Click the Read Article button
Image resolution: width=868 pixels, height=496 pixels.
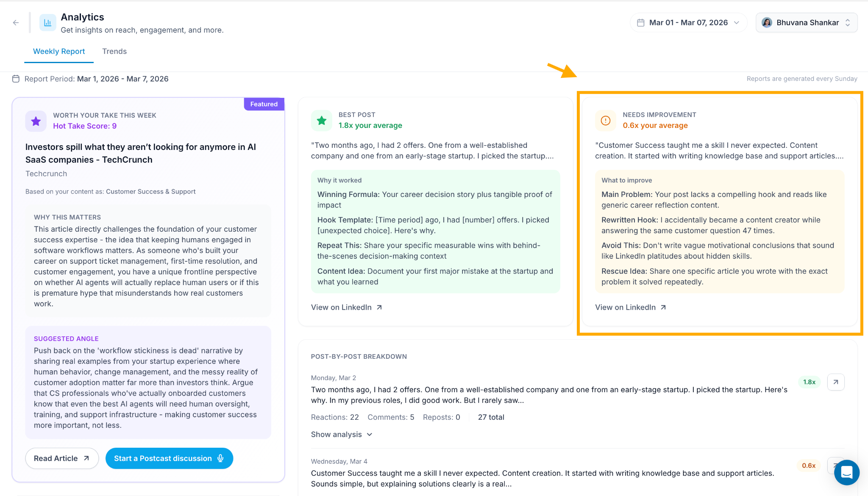(62, 458)
